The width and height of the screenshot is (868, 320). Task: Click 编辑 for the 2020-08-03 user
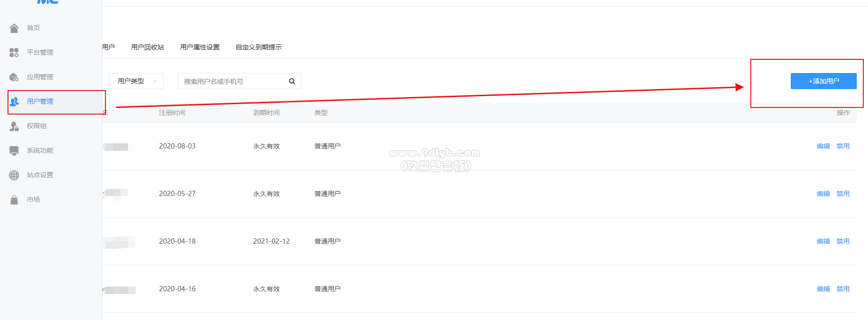click(823, 146)
